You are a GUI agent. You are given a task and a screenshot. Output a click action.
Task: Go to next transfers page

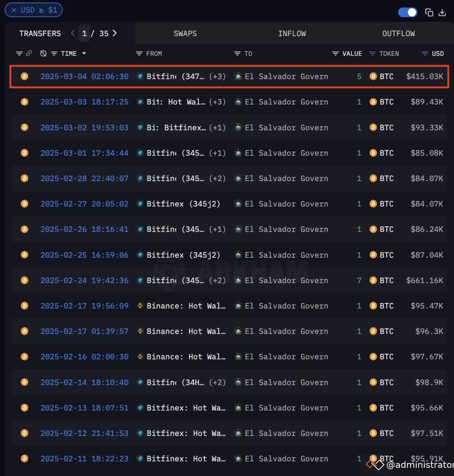(x=115, y=33)
